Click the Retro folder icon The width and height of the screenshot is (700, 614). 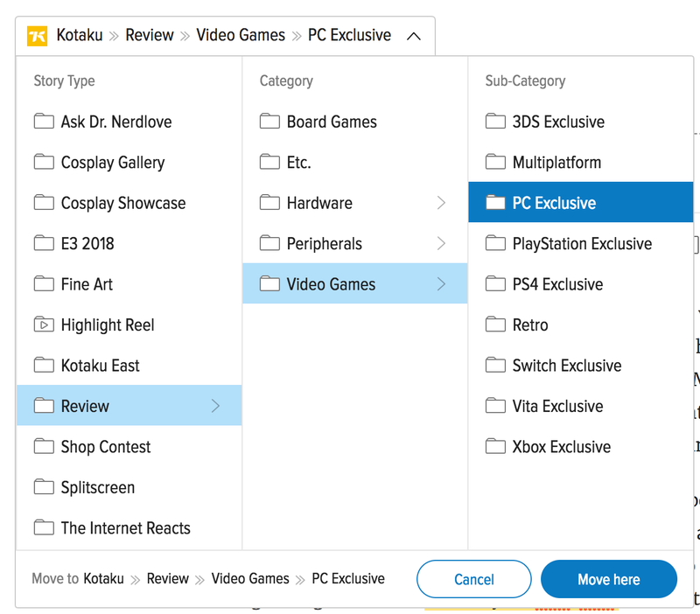(x=495, y=324)
